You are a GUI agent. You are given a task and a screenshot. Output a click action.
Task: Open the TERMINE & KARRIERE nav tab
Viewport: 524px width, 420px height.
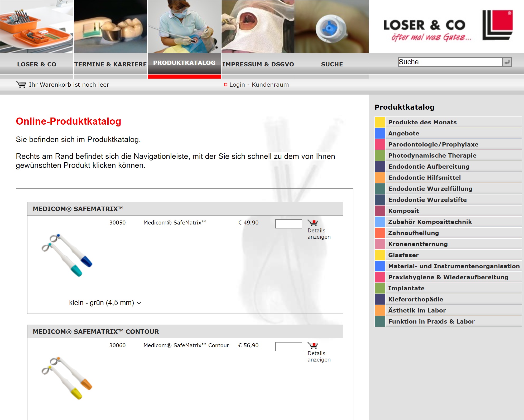110,64
